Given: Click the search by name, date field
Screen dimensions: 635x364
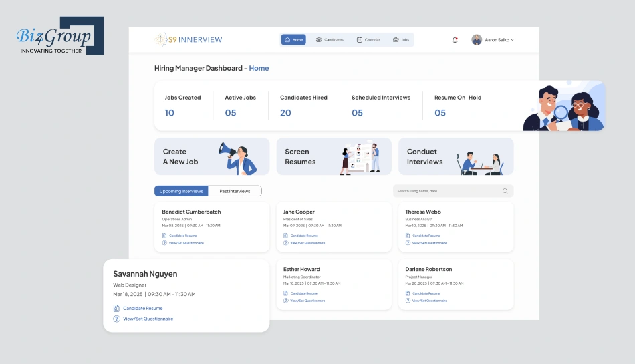Looking at the screenshot, I should pos(448,191).
